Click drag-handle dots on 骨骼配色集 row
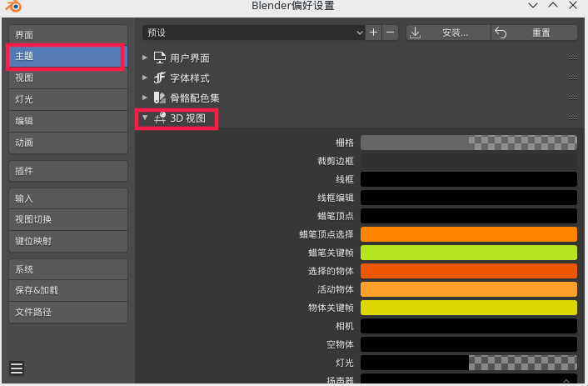Image resolution: width=588 pixels, height=386 pixels. (x=573, y=98)
